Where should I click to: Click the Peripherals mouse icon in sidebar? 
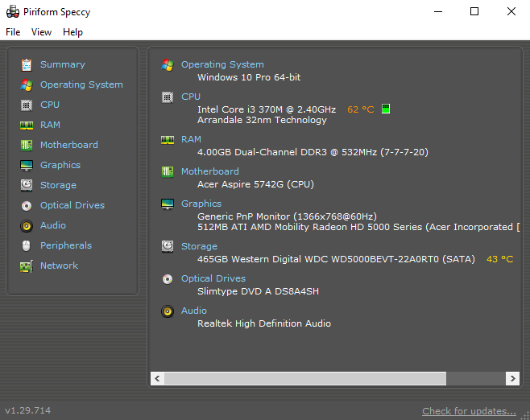[27, 245]
